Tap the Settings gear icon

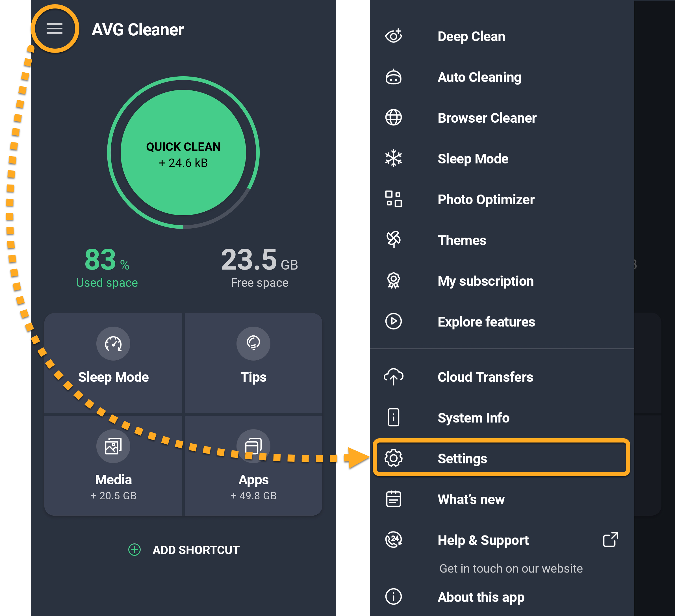tap(393, 458)
